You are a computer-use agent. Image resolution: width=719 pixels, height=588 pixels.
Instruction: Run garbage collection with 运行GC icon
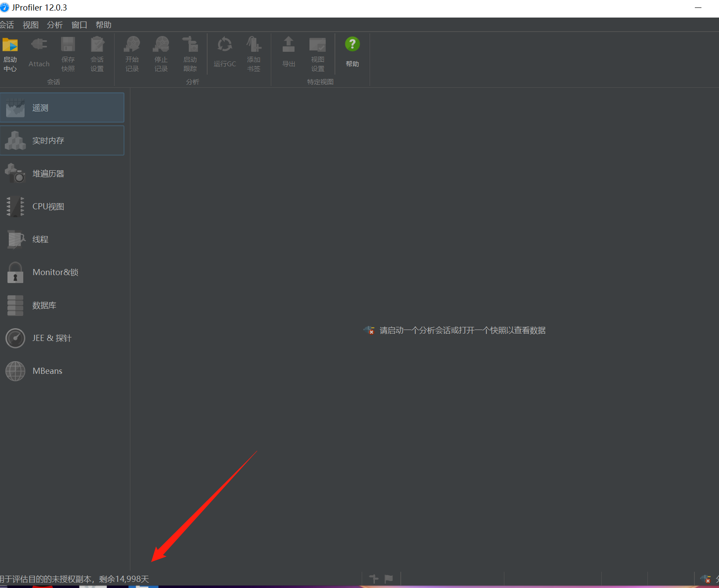pyautogui.click(x=225, y=45)
